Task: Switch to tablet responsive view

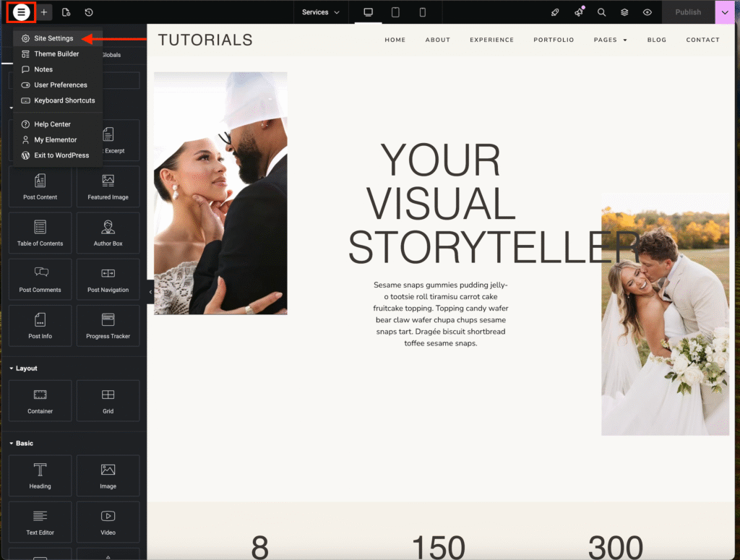Action: 395,12
